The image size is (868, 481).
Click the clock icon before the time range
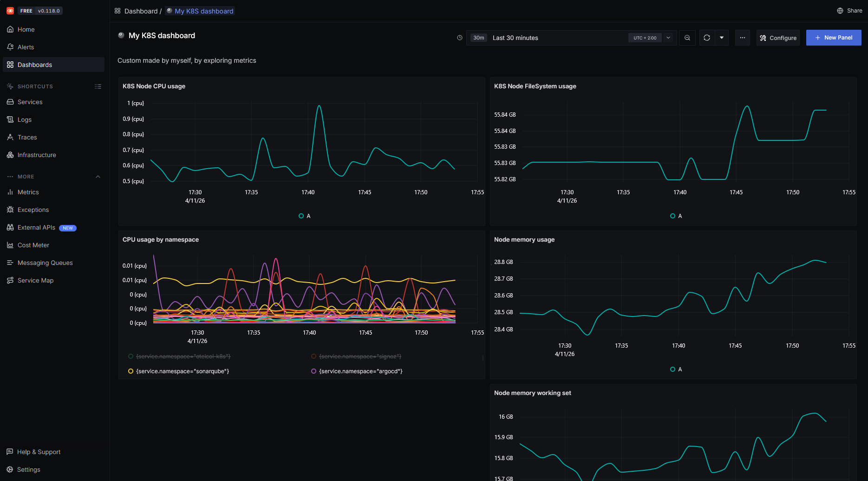pos(460,38)
